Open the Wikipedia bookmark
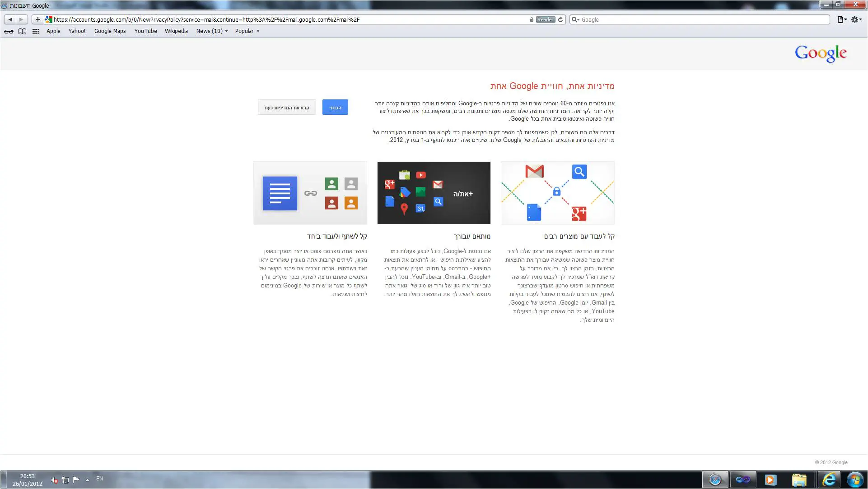Image resolution: width=868 pixels, height=489 pixels. (176, 31)
